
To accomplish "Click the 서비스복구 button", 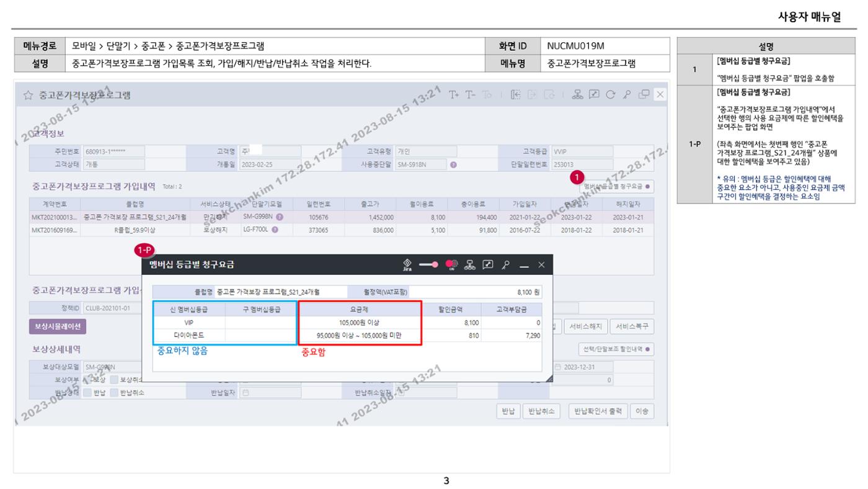I will 632,326.
